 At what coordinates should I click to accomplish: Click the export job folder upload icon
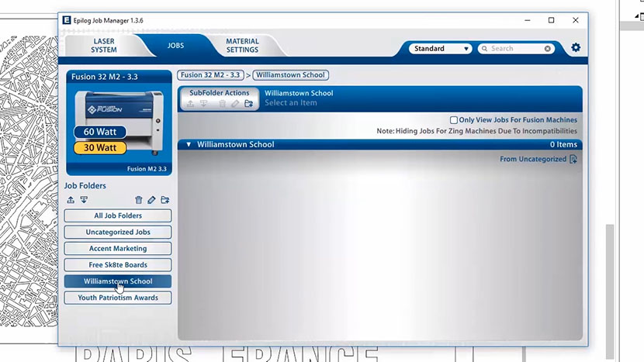coord(71,200)
